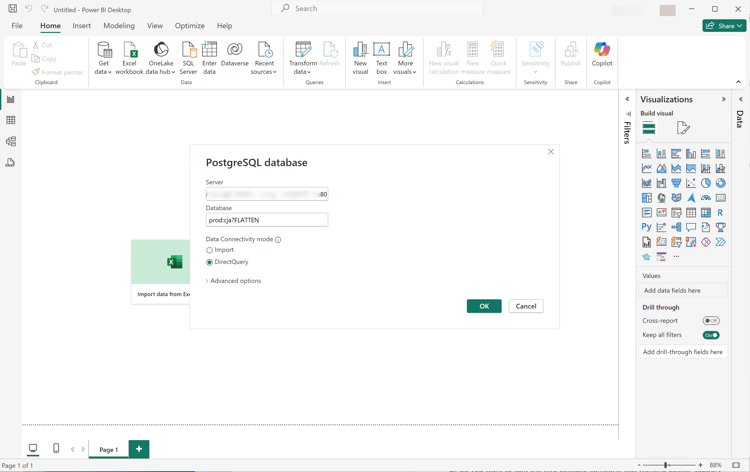Image resolution: width=750 pixels, height=472 pixels.
Task: Toggle Cross-report drill through switch
Action: click(x=711, y=321)
